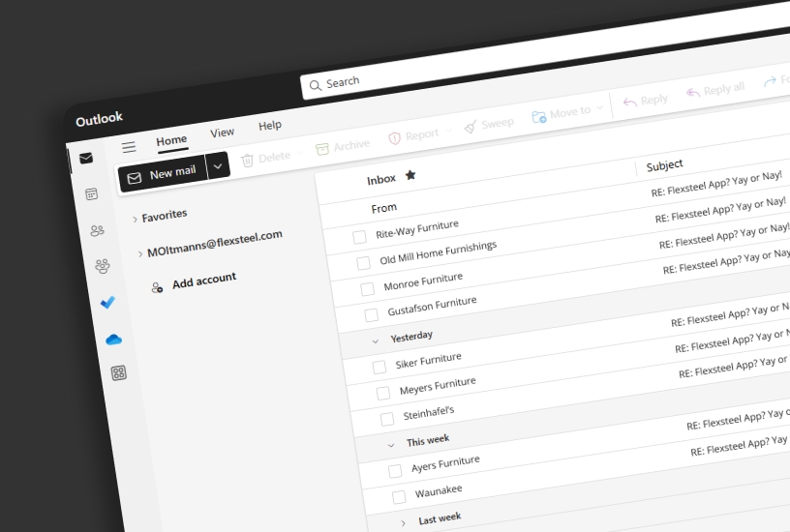The height and width of the screenshot is (532, 790).
Task: Open the OneDrive cloud icon
Action: [x=114, y=340]
